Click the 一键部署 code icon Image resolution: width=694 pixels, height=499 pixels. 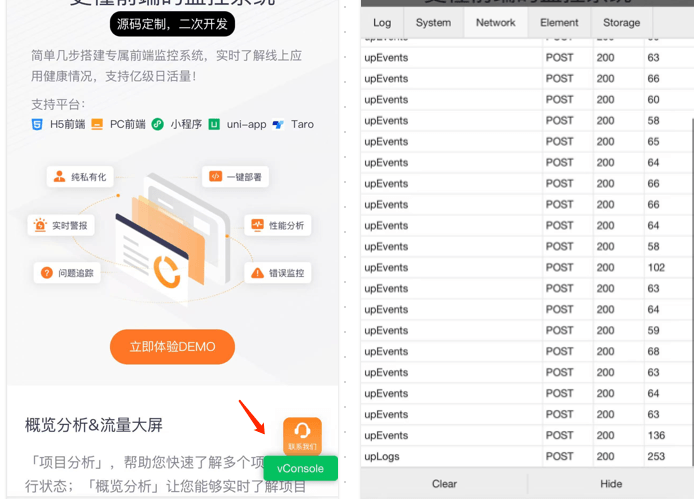[x=215, y=176]
